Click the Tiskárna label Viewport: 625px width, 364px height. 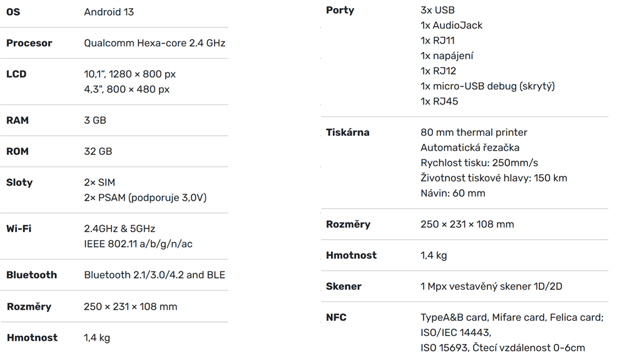click(x=348, y=133)
